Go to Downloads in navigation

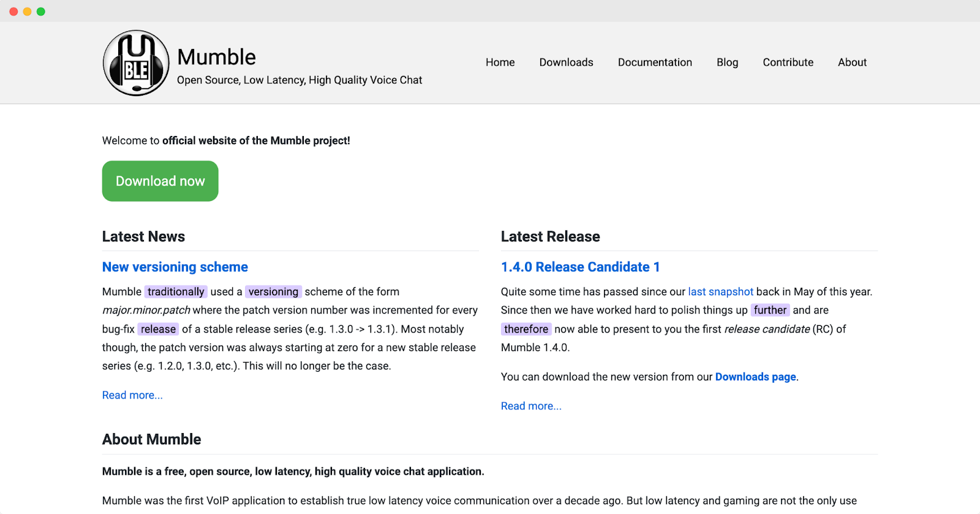pyautogui.click(x=566, y=62)
